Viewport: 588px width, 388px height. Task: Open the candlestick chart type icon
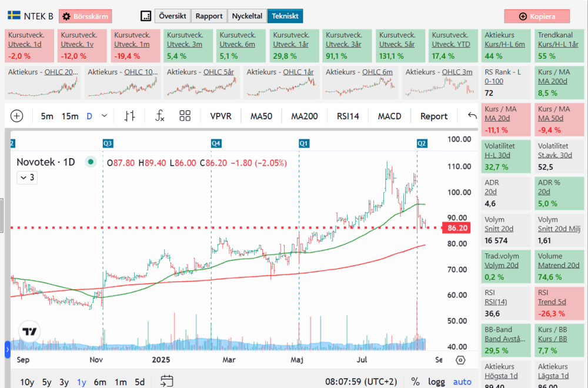coord(129,116)
